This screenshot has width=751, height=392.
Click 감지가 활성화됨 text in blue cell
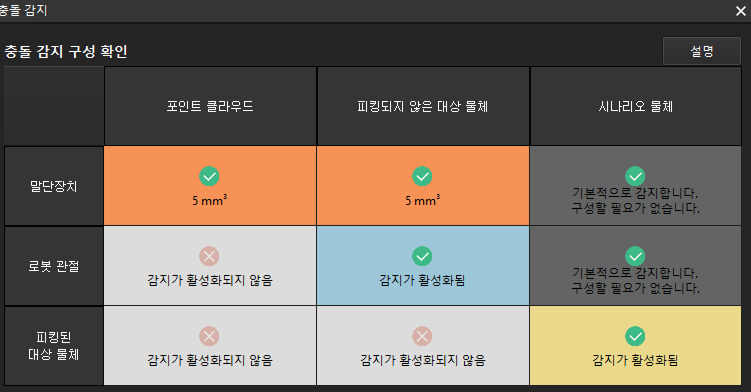pyautogui.click(x=422, y=280)
